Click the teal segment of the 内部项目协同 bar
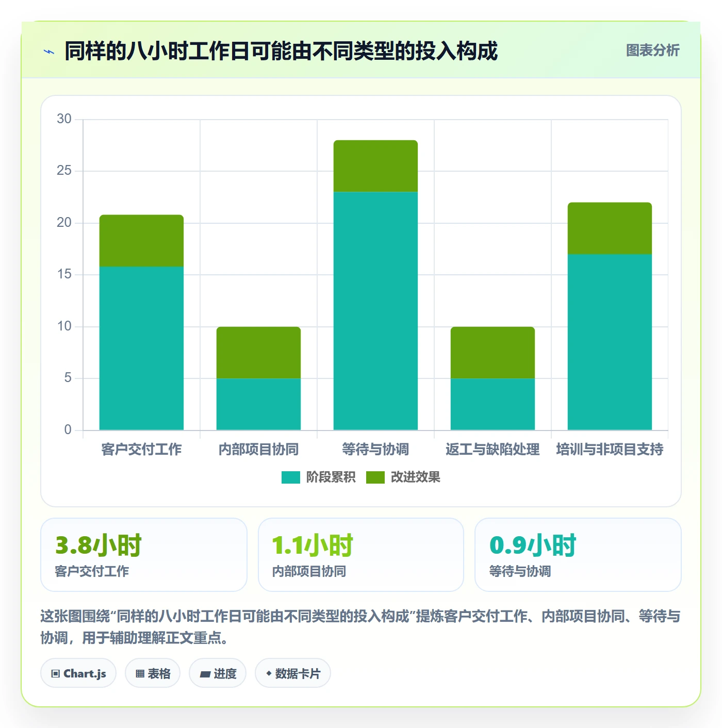Screen dimensions: 722x728 click(x=258, y=404)
